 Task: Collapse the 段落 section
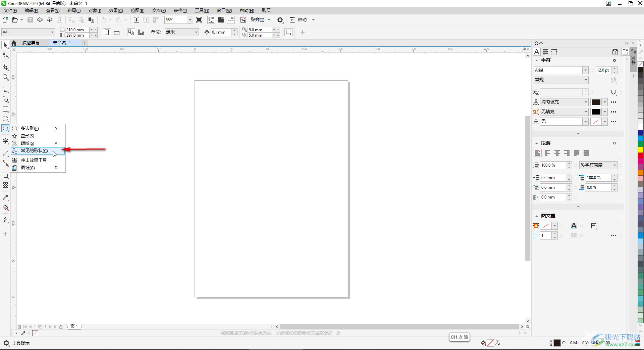coord(536,143)
